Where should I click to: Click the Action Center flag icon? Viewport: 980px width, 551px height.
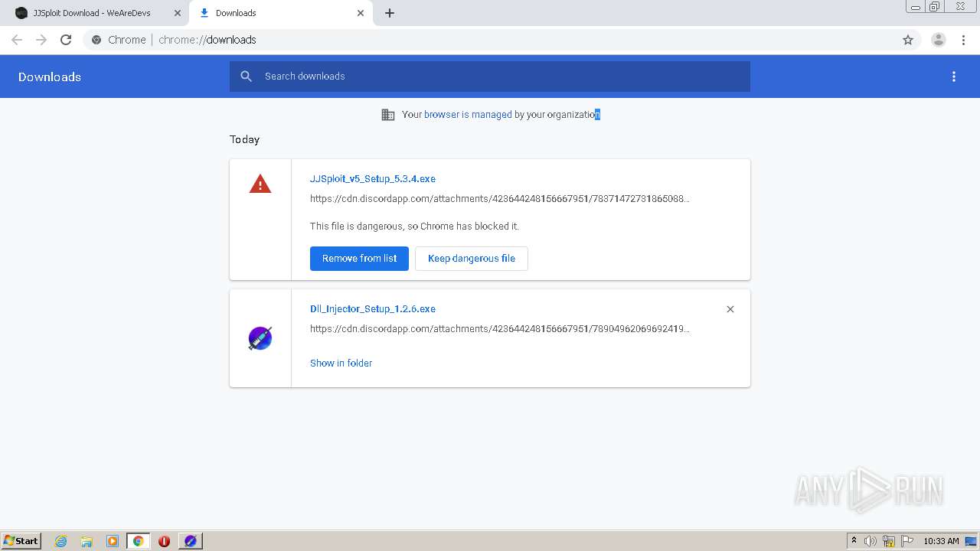click(907, 541)
